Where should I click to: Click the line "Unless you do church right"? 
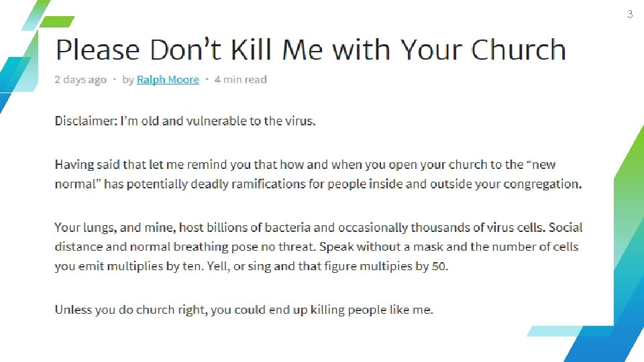click(x=244, y=310)
